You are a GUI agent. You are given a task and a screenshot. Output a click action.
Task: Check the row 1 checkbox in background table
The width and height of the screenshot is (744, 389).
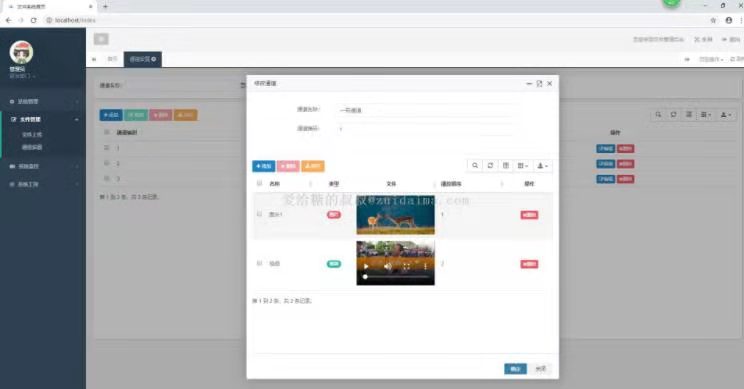pyautogui.click(x=106, y=148)
